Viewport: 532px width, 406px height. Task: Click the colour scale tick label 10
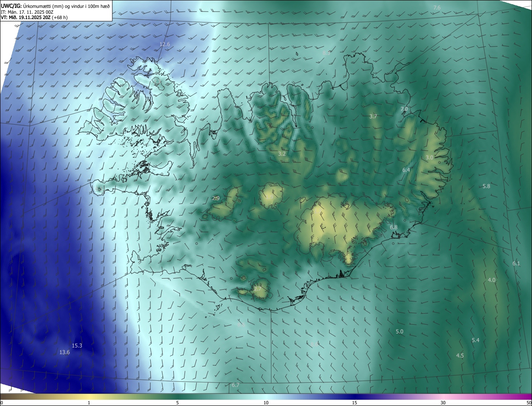click(266, 403)
